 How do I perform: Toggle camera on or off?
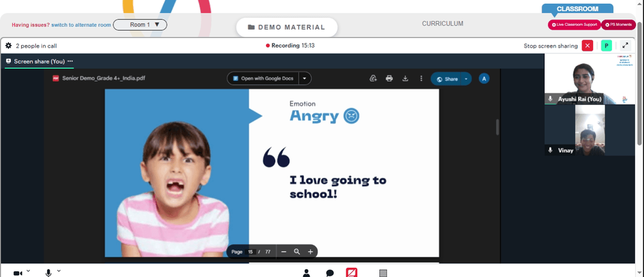tap(17, 273)
